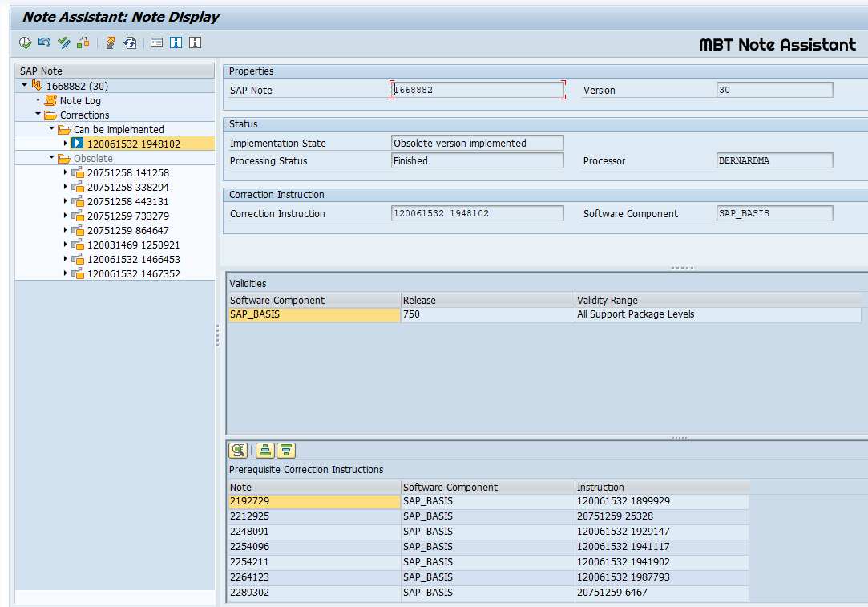
Task: Click the Download Note icon with orange arrows
Action: click(110, 42)
